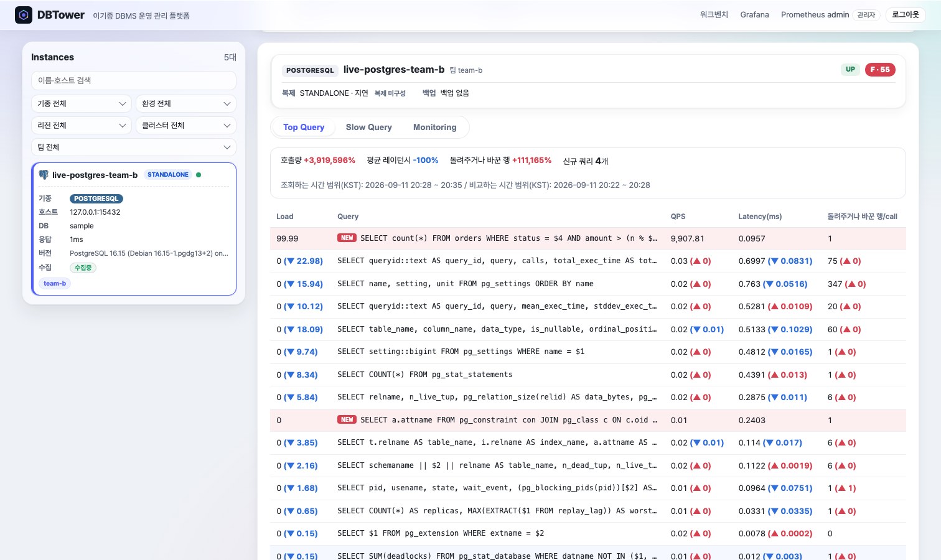Click the green status dot beside STANDALONE

199,175
